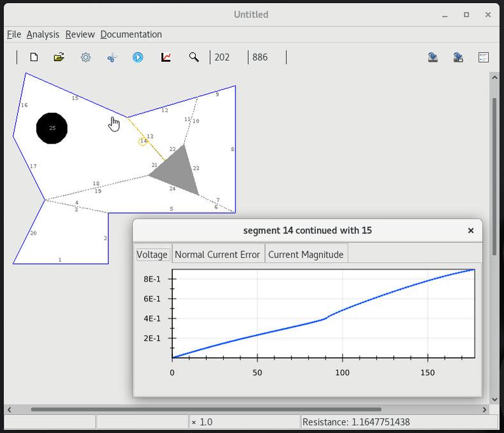The height and width of the screenshot is (433, 504).
Task: Select the scissors cut tool
Action: coord(112,57)
